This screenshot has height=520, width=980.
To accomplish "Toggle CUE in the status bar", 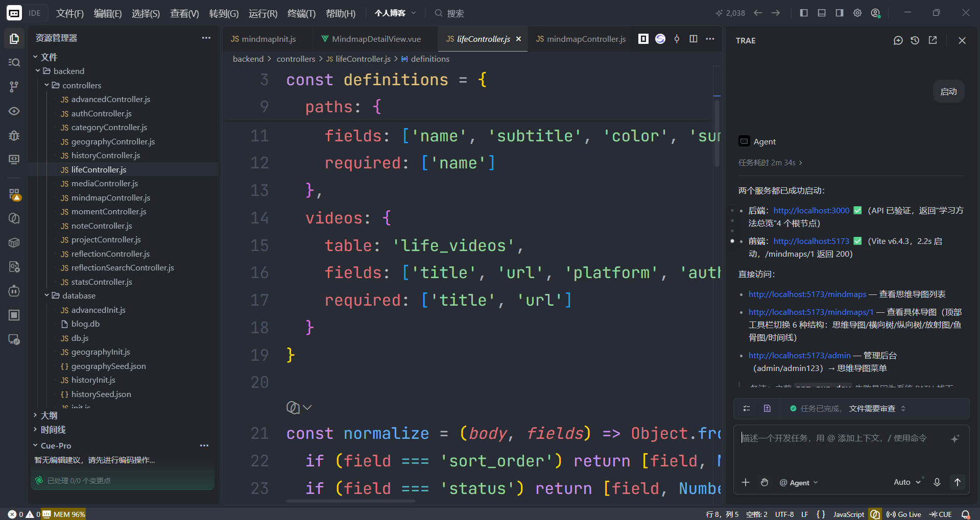I will [x=941, y=514].
